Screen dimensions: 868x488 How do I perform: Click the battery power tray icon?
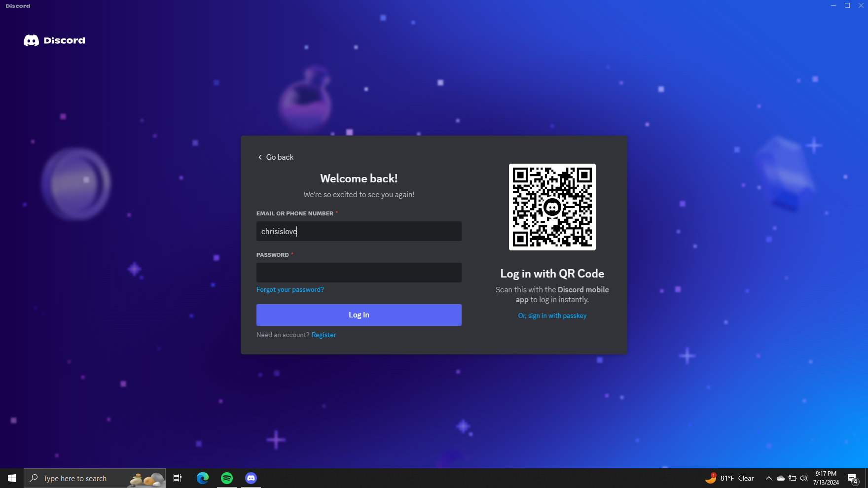(x=793, y=478)
